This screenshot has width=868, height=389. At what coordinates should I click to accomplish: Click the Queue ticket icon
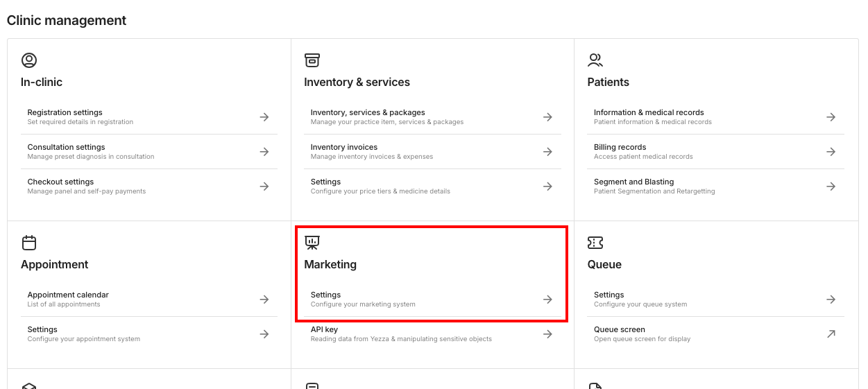(595, 243)
